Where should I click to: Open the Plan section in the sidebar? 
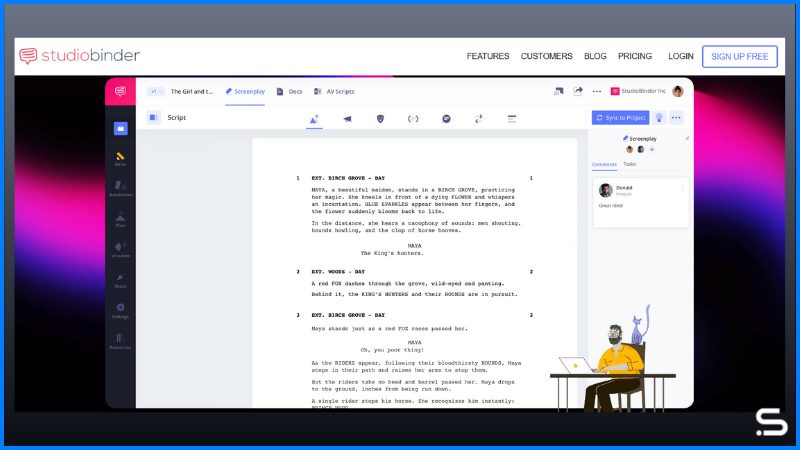pos(120,220)
